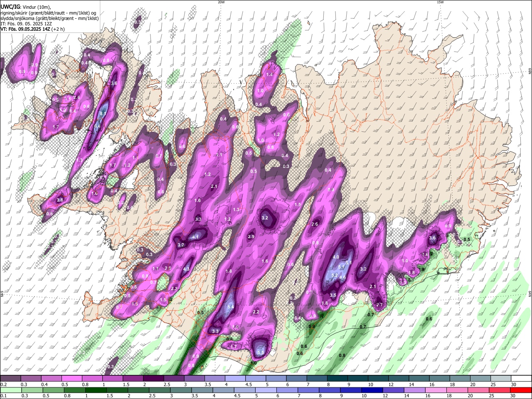Click the '5.5' precipitation value
This screenshot has width=532, height=399.
(x=261, y=352)
